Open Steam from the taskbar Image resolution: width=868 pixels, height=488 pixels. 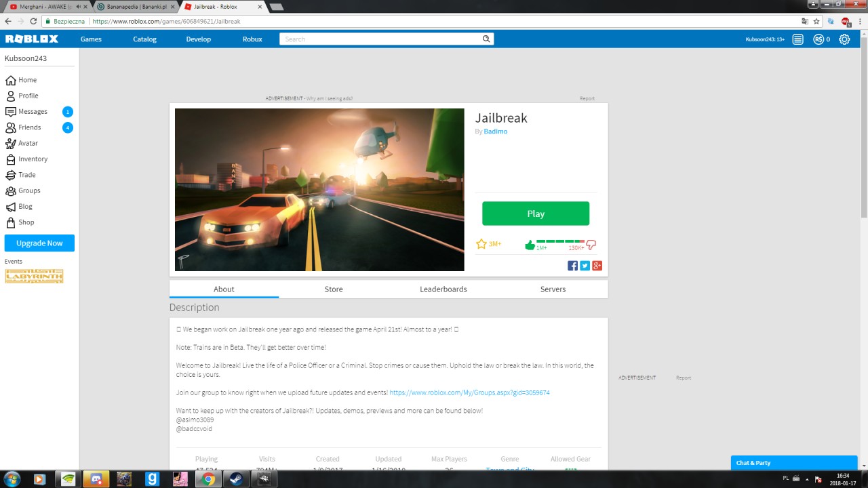click(x=237, y=479)
